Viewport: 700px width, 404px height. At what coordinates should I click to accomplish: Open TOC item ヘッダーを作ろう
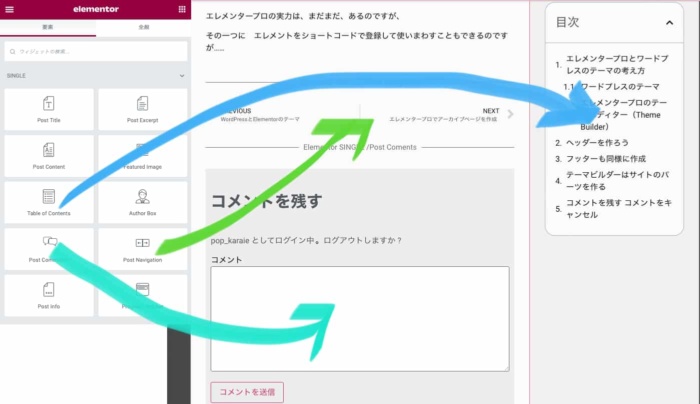(597, 143)
